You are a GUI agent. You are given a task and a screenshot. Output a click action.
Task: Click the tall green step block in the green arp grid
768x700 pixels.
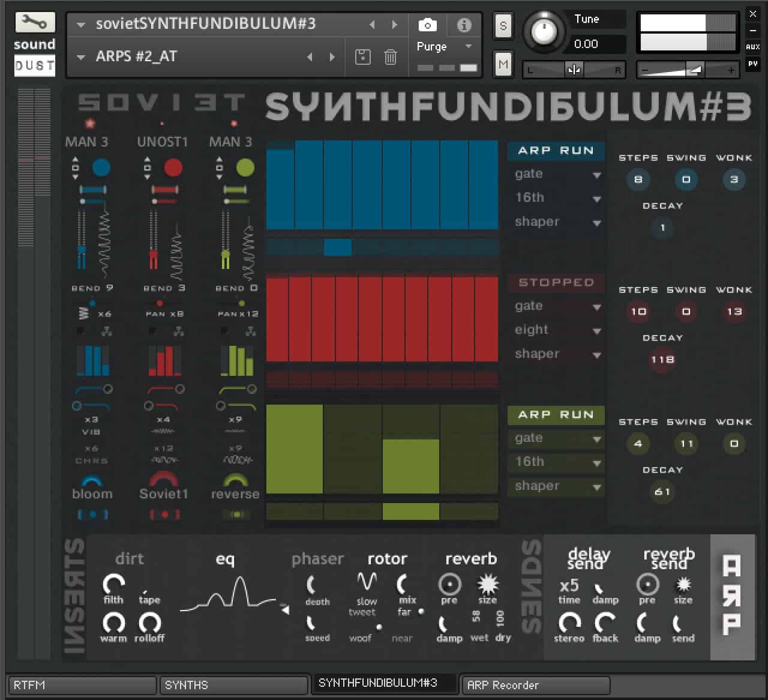[295, 449]
